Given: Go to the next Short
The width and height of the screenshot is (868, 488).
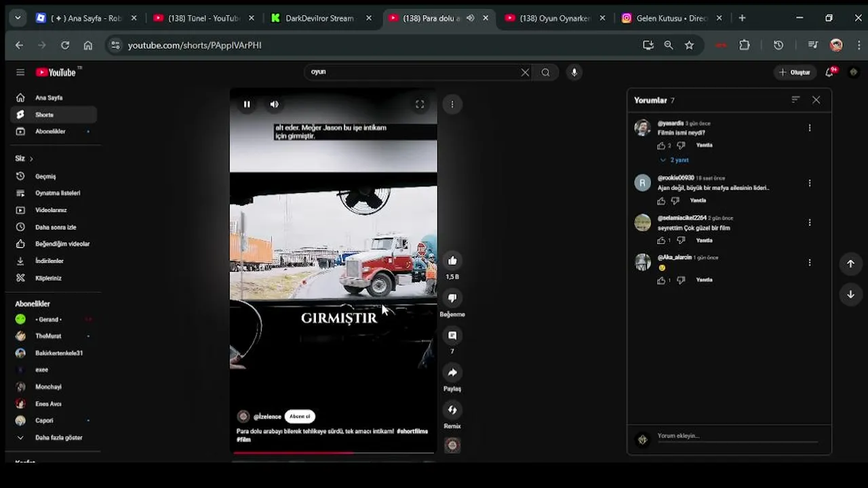Looking at the screenshot, I should point(850,295).
